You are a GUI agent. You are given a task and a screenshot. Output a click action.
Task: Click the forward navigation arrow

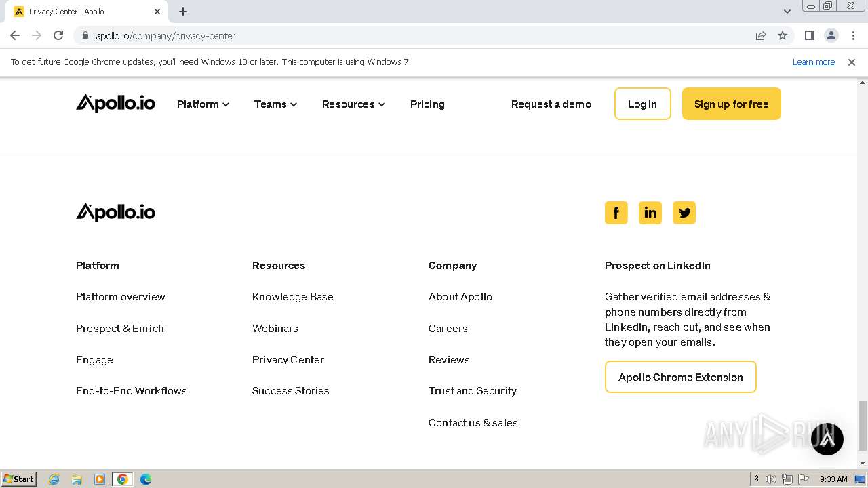point(37,35)
